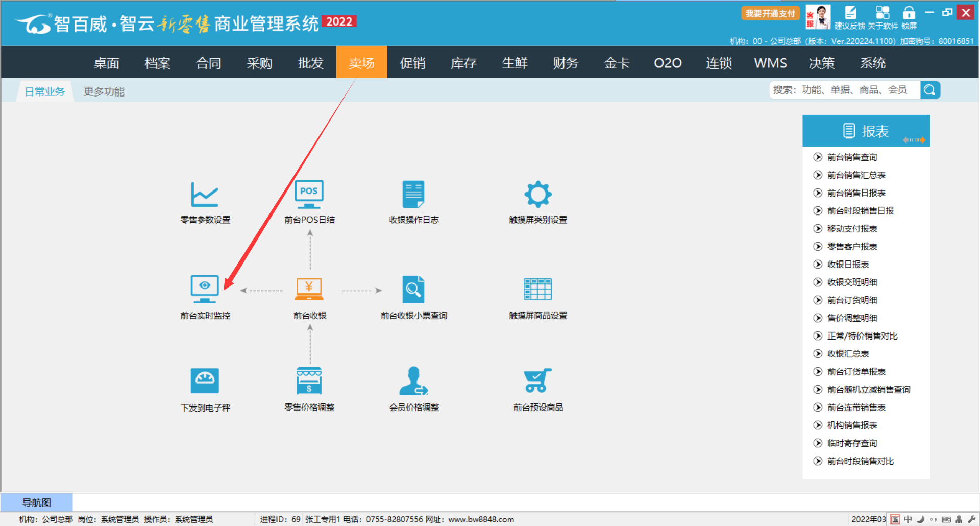The height and width of the screenshot is (526, 980).
Task: Open 收银操作日志 document icon
Action: coord(413,195)
